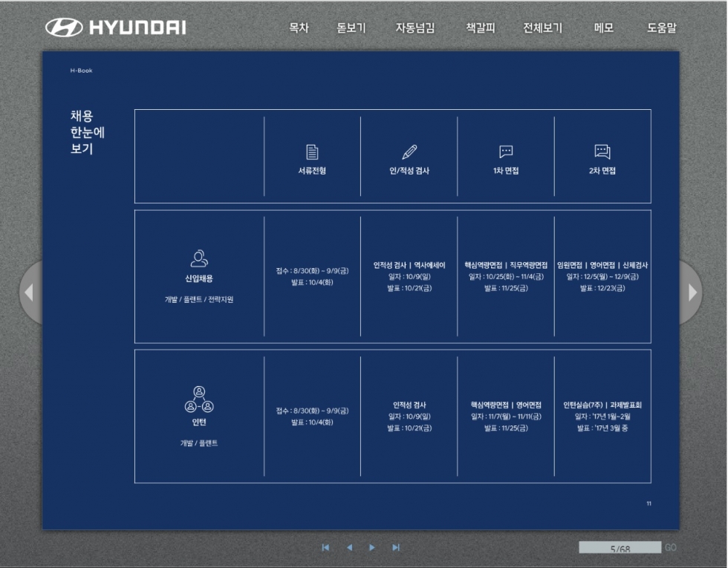This screenshot has width=728, height=568.
Task: Open 도움말 help
Action: coord(662,28)
